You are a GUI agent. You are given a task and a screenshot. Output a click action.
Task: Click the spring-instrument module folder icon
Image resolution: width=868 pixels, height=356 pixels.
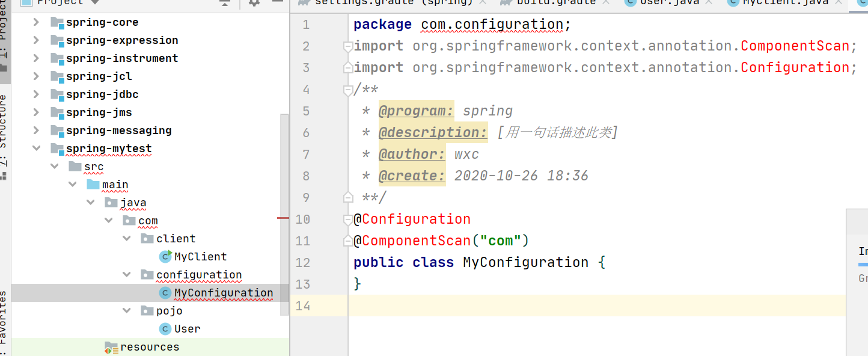click(57, 59)
